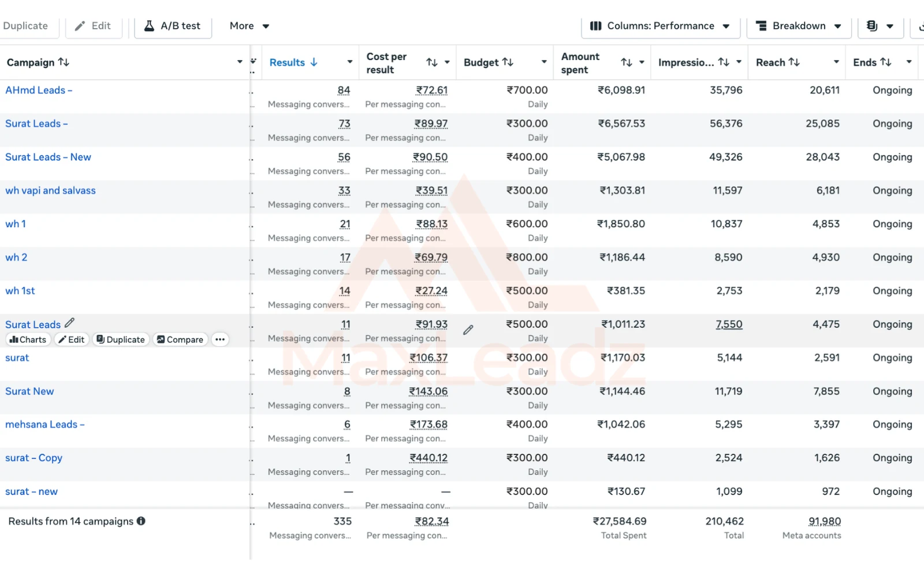
Task: Open Surat New campaign link
Action: pyautogui.click(x=29, y=391)
